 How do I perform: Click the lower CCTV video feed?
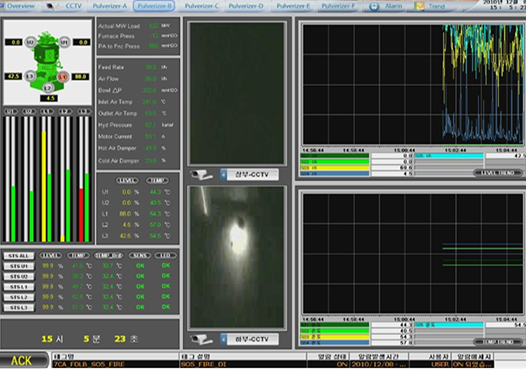click(x=237, y=257)
